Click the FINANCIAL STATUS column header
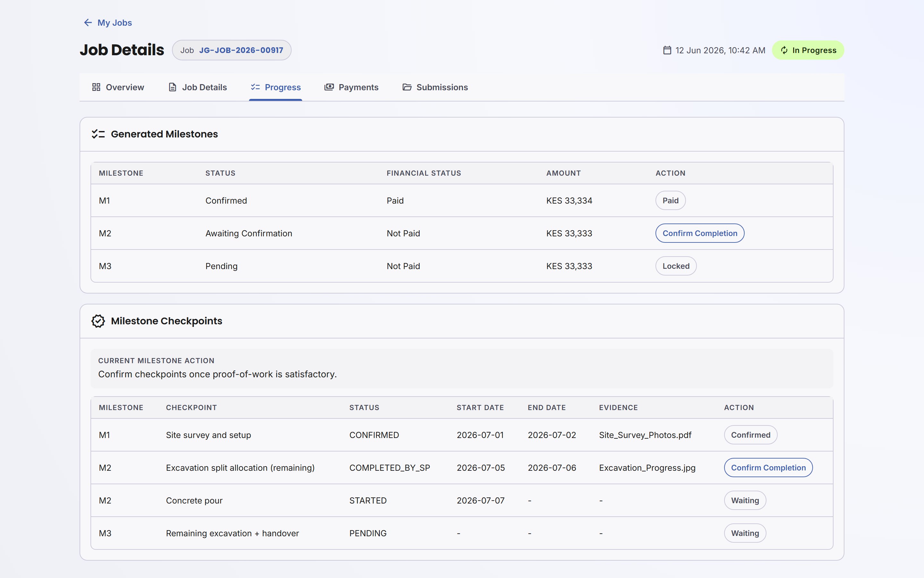Viewport: 924px width, 578px height. tap(424, 173)
